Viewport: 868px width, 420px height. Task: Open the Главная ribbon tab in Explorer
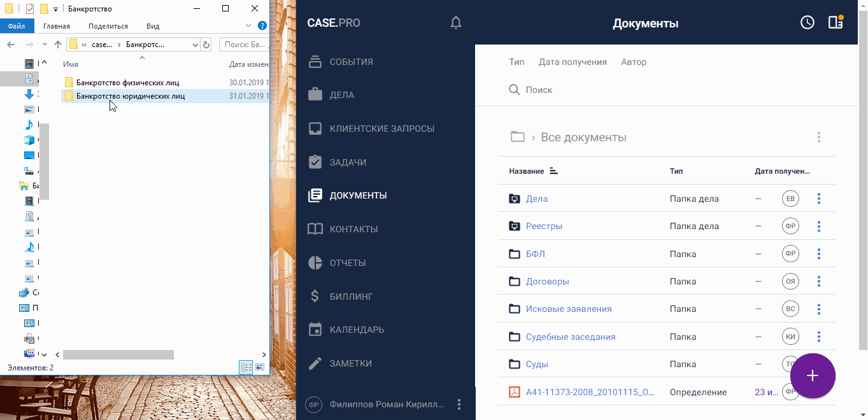point(57,26)
